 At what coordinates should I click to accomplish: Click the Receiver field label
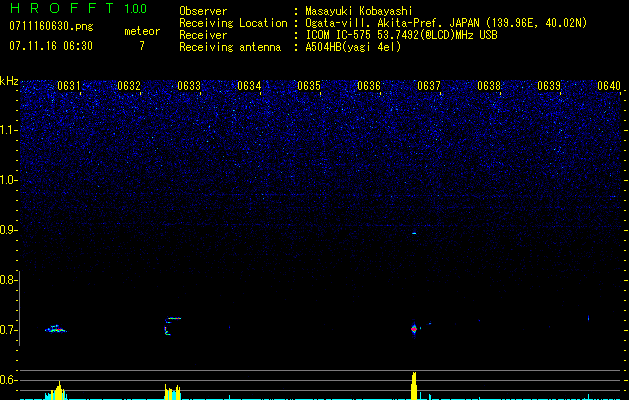click(x=203, y=35)
